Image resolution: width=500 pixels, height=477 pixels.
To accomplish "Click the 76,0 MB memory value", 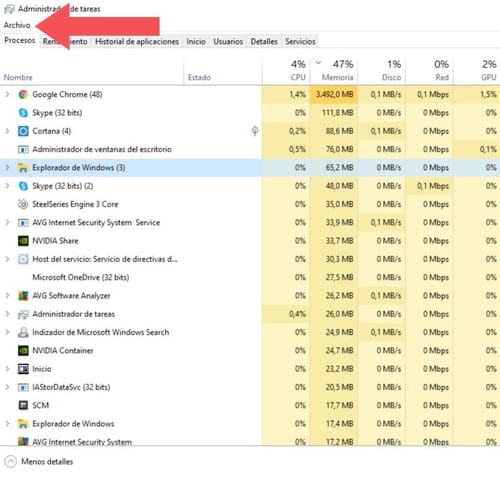I will pyautogui.click(x=339, y=149).
